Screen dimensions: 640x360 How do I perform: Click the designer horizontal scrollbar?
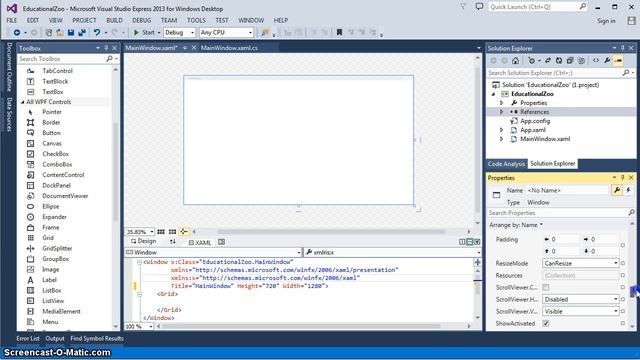tap(331, 231)
